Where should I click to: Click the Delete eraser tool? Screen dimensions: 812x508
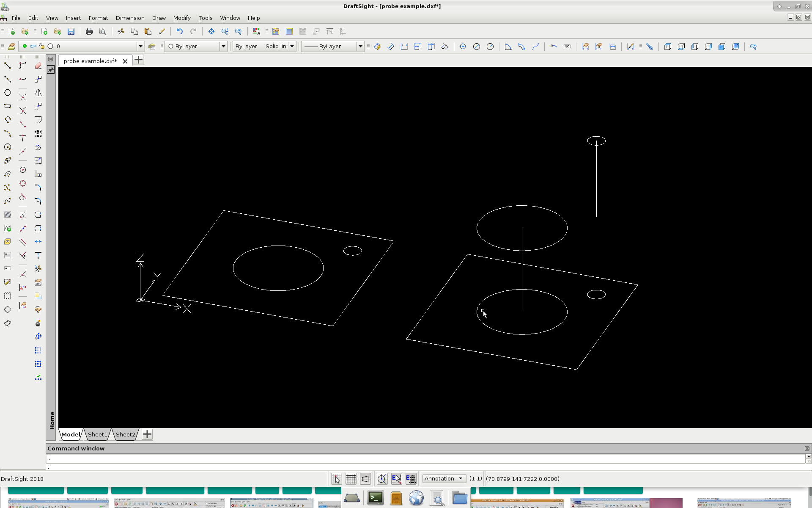point(38,66)
